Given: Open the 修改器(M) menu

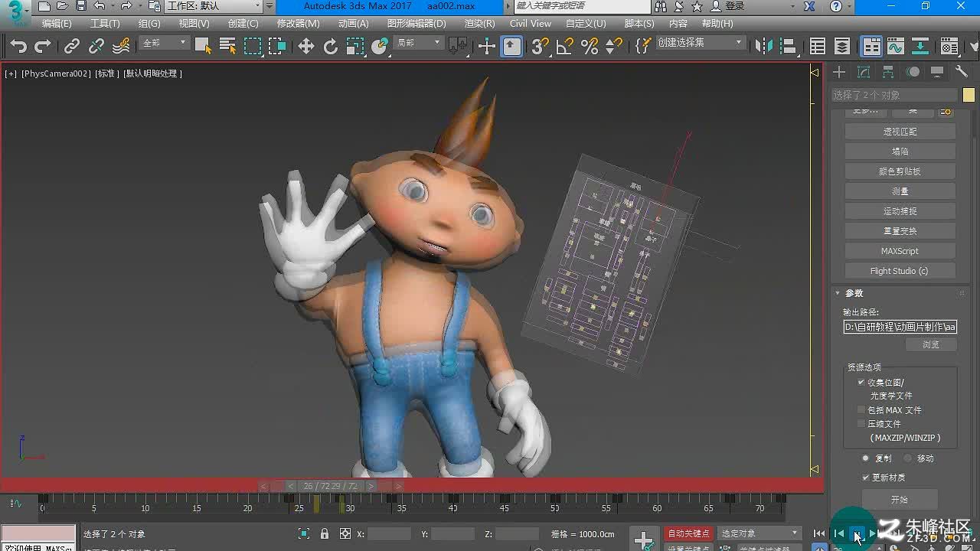Looking at the screenshot, I should coord(299,24).
